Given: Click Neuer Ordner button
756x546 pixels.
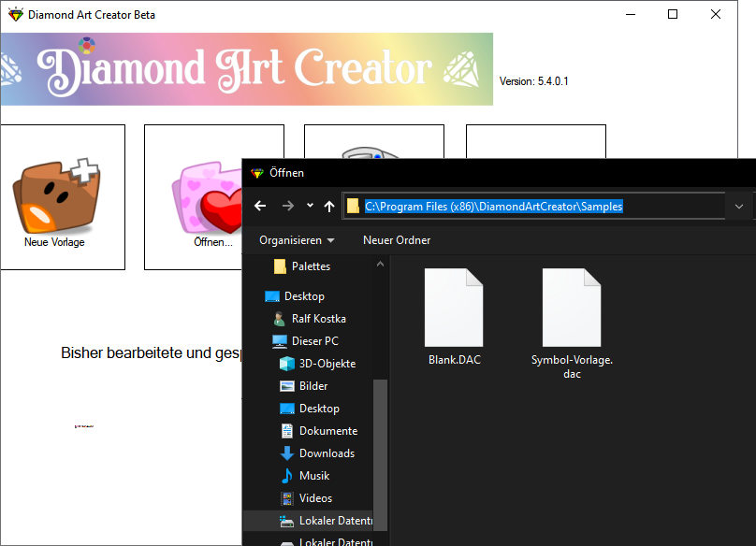Looking at the screenshot, I should tap(397, 240).
